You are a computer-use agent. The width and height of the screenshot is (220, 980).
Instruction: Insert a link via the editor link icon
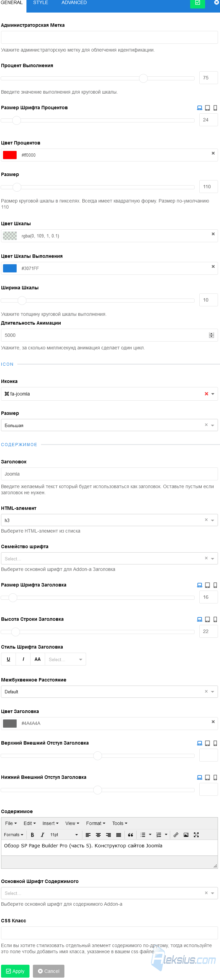tap(176, 834)
